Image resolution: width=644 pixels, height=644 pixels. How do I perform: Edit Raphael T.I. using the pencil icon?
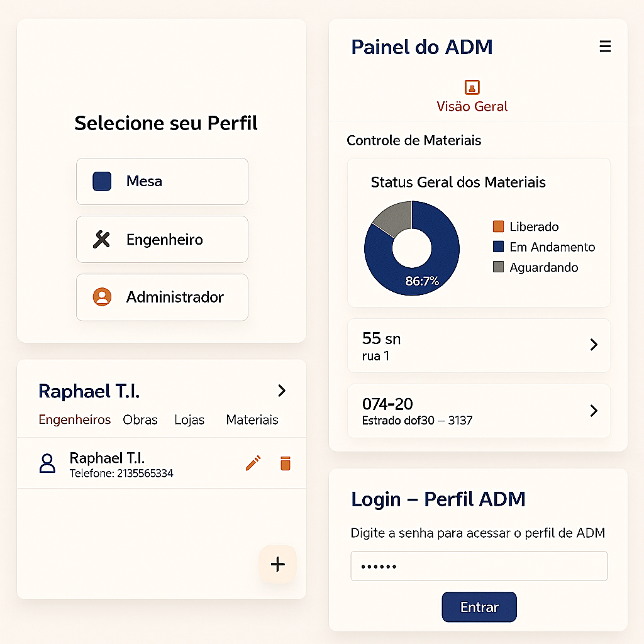[253, 463]
